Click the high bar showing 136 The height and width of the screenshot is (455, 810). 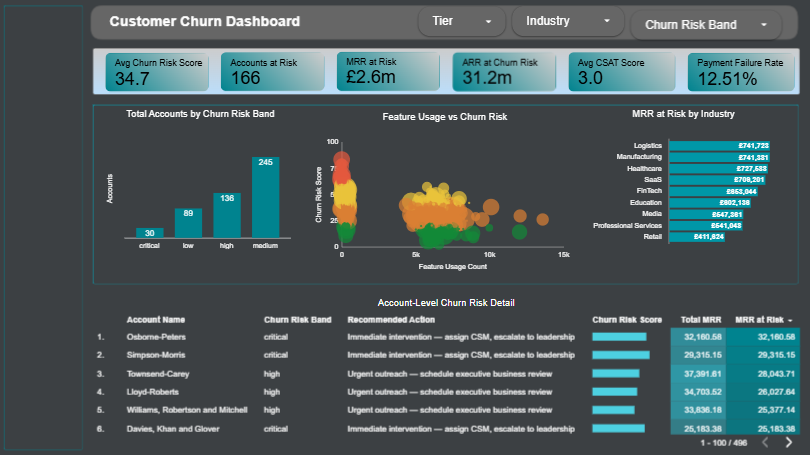pos(227,215)
